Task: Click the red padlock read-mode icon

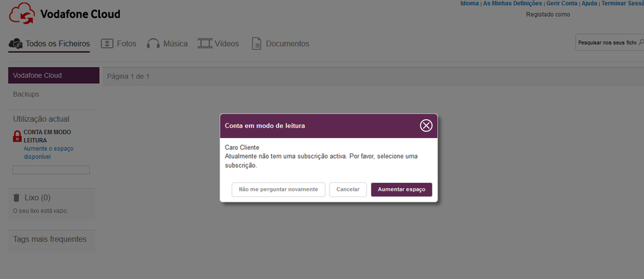Action: click(17, 136)
